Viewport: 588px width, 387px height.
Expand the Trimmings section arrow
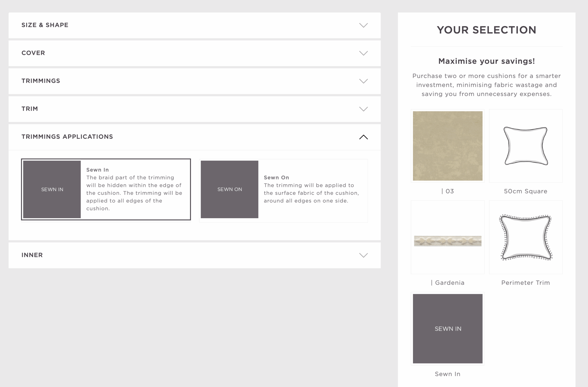363,81
